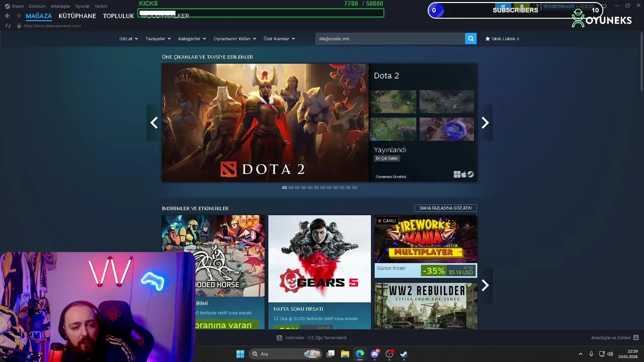Open İndirmeler download status link
Viewport: 644px width, 362px height.
point(315,338)
